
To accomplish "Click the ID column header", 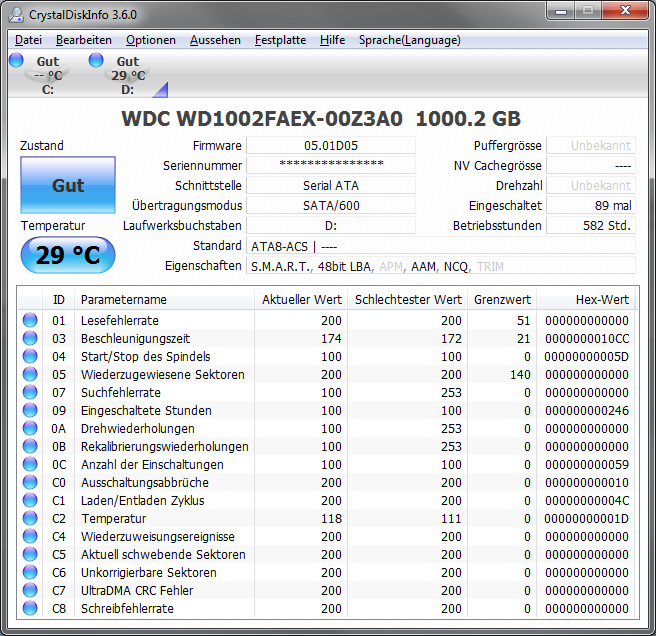I will [x=59, y=300].
